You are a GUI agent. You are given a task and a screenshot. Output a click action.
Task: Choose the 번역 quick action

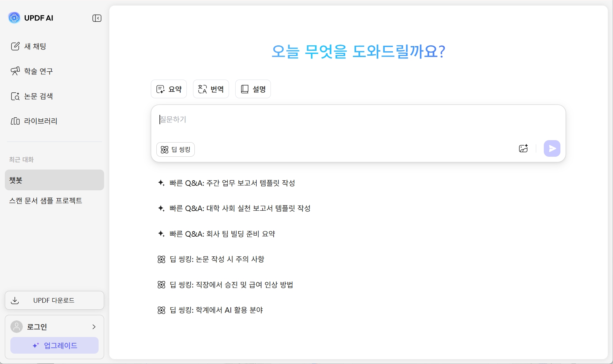[x=211, y=89]
